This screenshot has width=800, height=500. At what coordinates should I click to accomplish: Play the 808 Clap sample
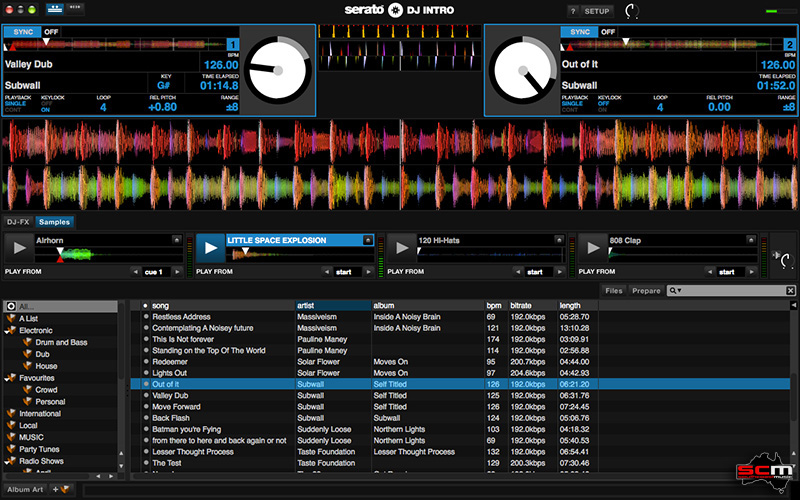[592, 248]
